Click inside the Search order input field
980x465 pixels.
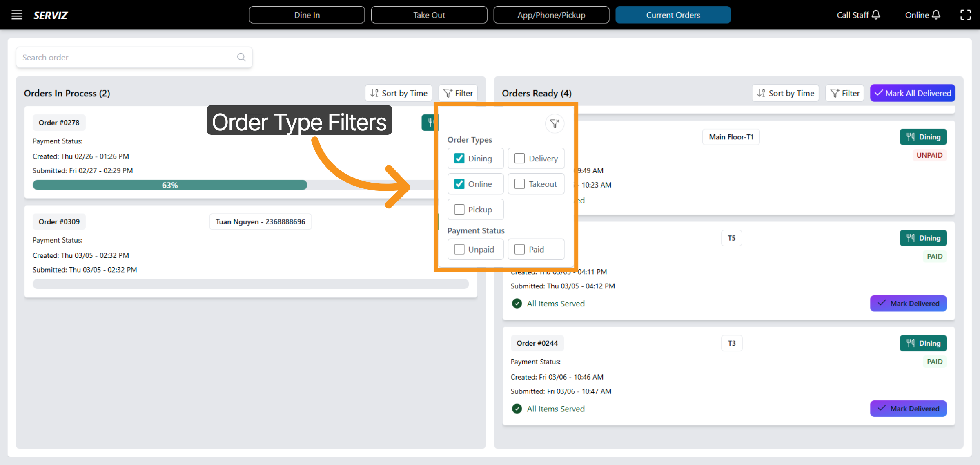tap(122, 57)
